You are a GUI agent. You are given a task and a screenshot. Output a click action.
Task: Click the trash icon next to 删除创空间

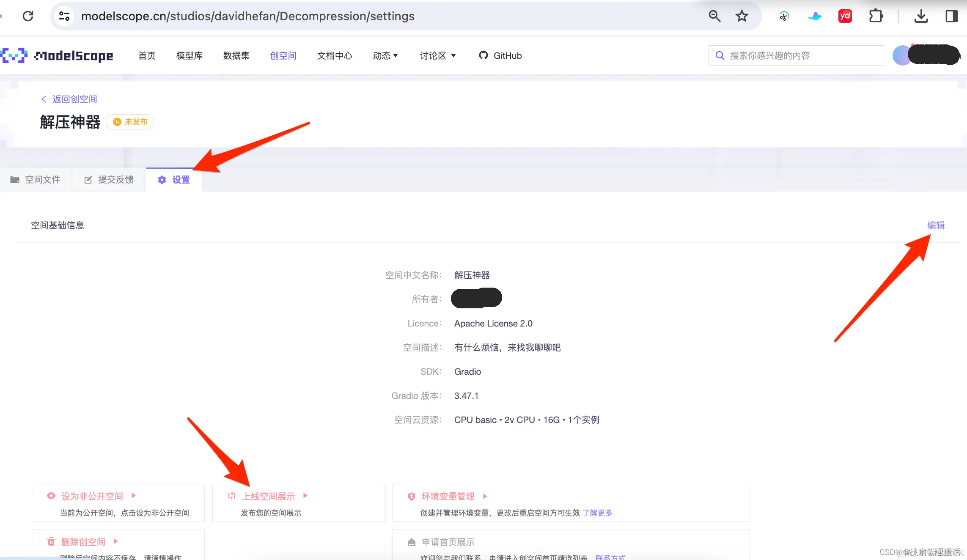pyautogui.click(x=51, y=541)
